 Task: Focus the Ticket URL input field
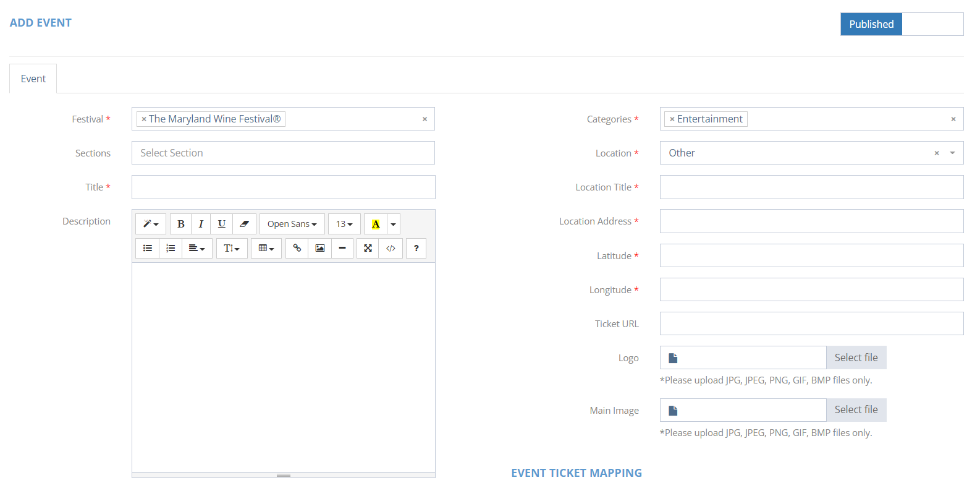[811, 323]
